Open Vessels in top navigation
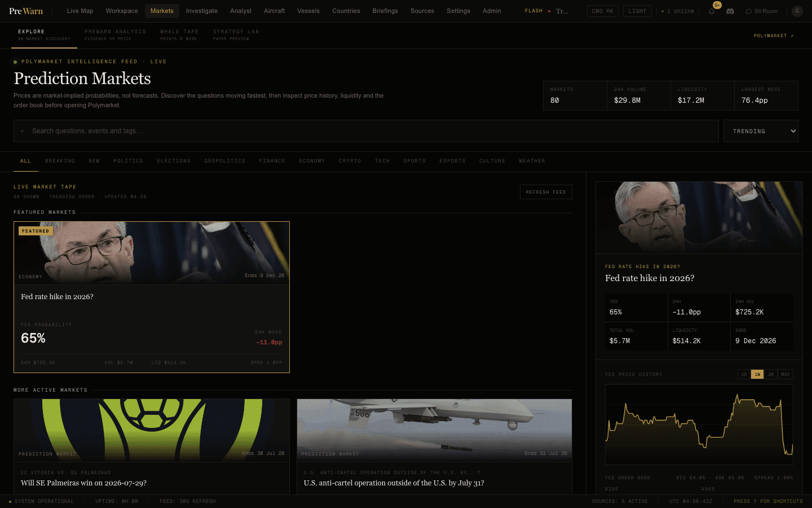Viewport: 812px width, 508px height. click(308, 11)
